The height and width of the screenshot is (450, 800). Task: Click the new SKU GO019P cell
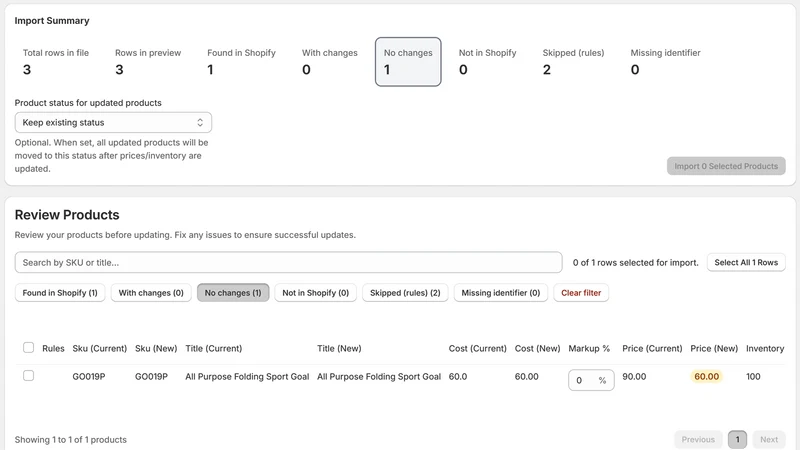coord(151,377)
